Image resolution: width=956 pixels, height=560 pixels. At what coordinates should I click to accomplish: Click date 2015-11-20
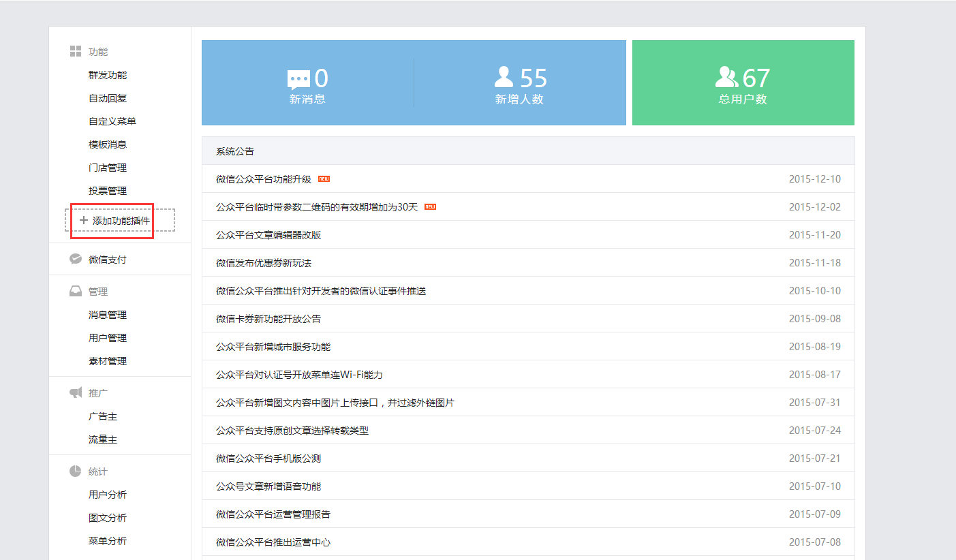[x=815, y=235]
